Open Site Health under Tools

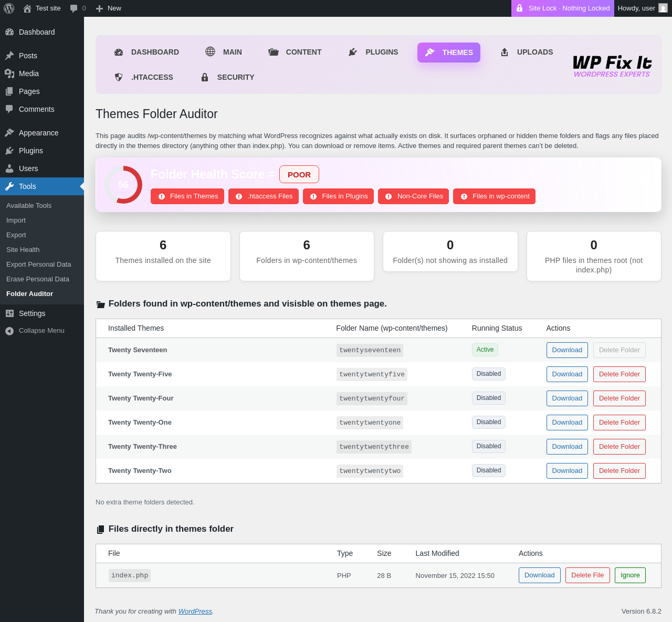point(23,250)
